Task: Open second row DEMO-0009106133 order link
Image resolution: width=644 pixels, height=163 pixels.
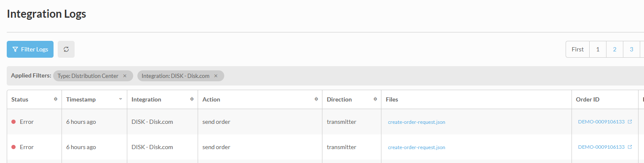Action: point(601,147)
